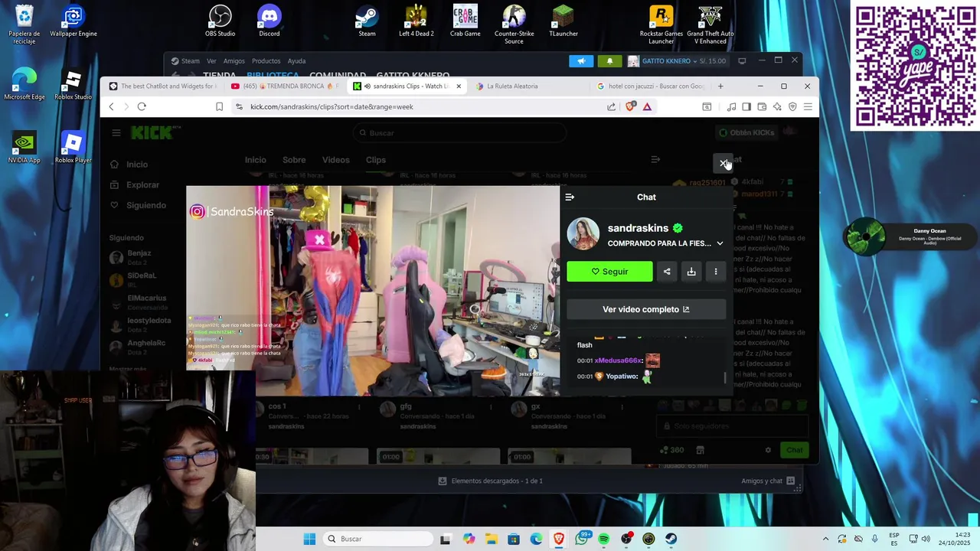Switch to the channel Sobre tab

tap(294, 160)
